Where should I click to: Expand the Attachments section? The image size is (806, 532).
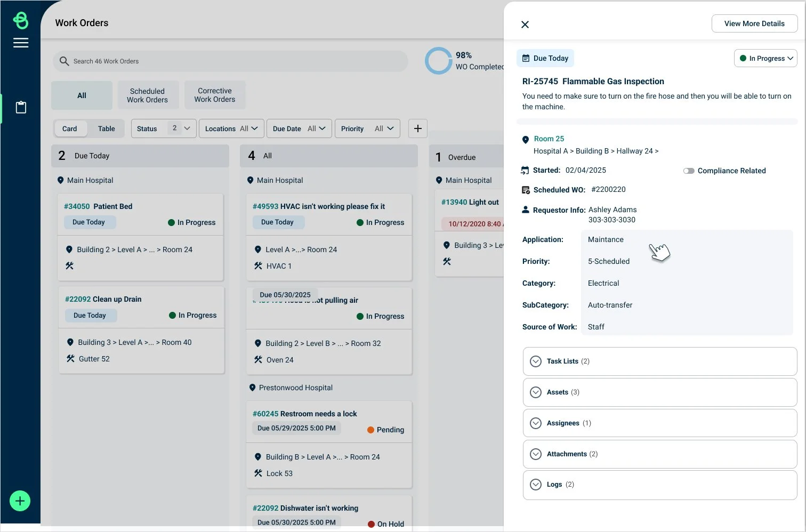(660, 454)
